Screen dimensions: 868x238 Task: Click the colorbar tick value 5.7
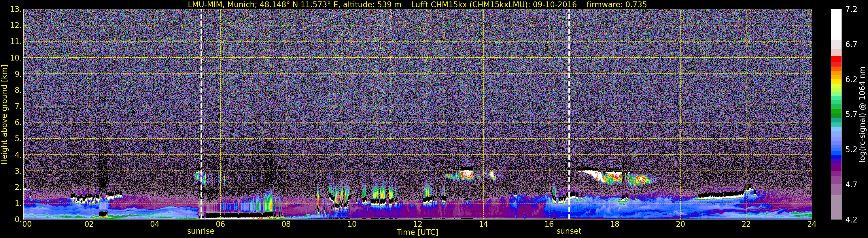point(851,114)
